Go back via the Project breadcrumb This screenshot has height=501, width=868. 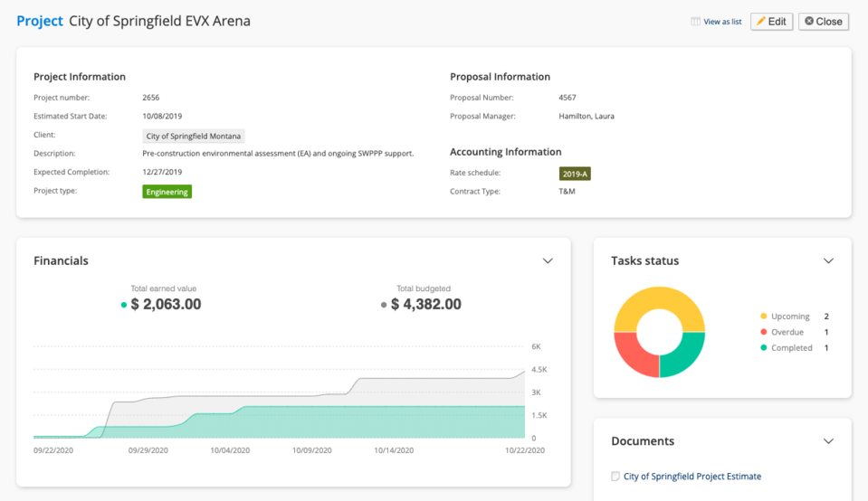[40, 21]
